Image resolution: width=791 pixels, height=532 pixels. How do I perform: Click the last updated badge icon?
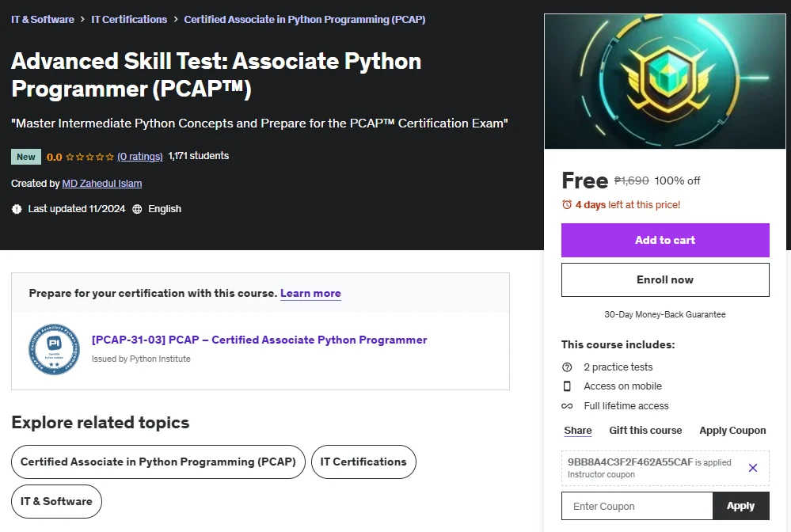(x=17, y=209)
